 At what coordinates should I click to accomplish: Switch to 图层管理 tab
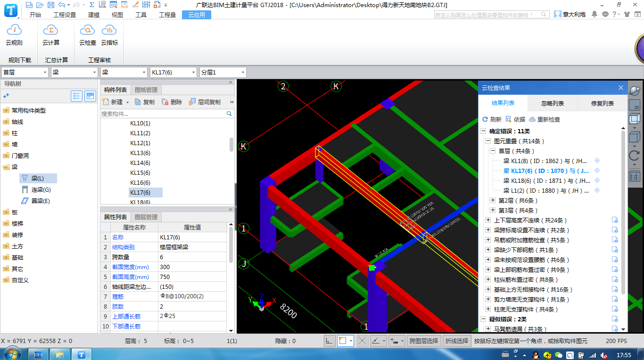(x=147, y=217)
